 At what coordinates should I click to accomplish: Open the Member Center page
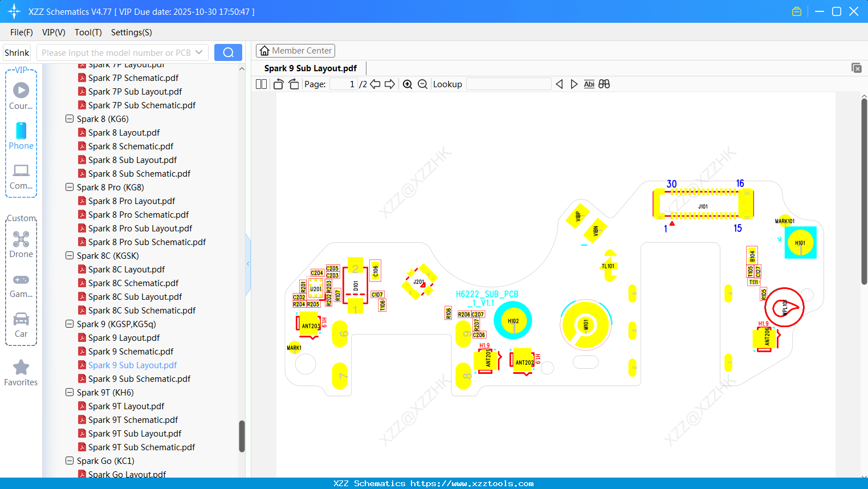(x=295, y=50)
